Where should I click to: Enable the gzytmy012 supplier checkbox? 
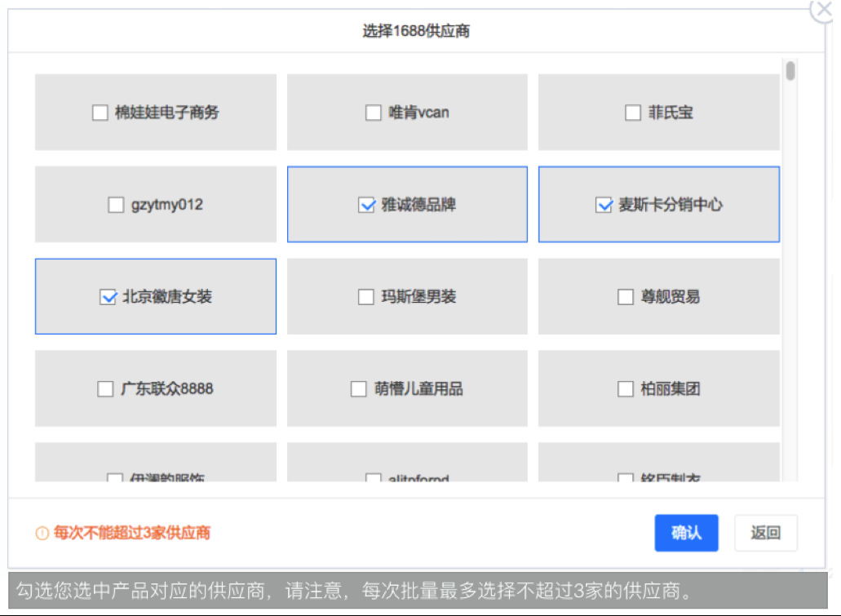(x=115, y=204)
